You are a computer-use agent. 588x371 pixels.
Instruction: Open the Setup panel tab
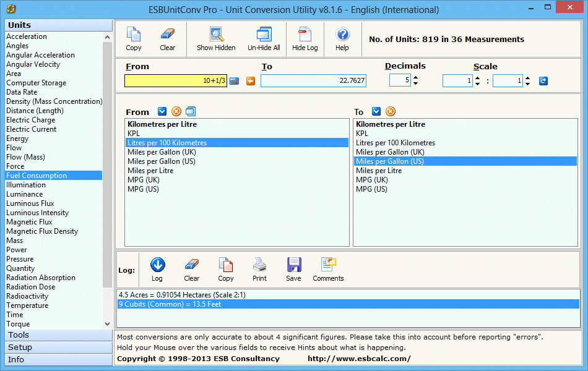(59, 347)
